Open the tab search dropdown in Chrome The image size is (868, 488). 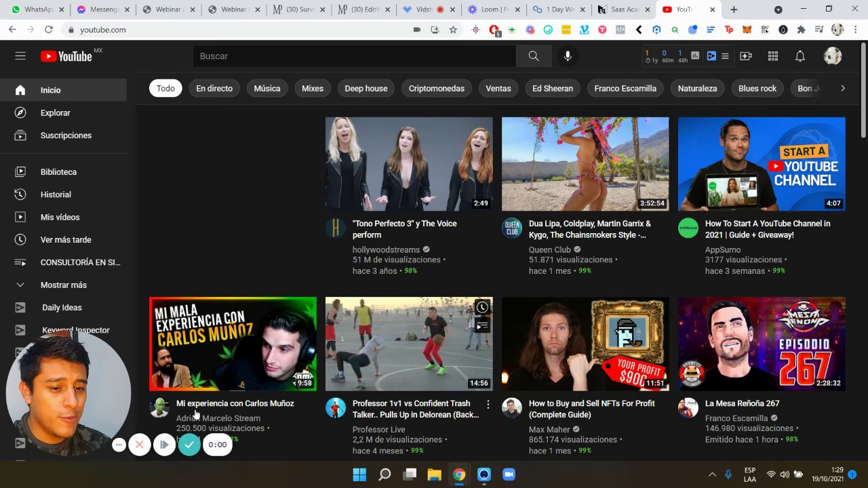click(x=778, y=9)
